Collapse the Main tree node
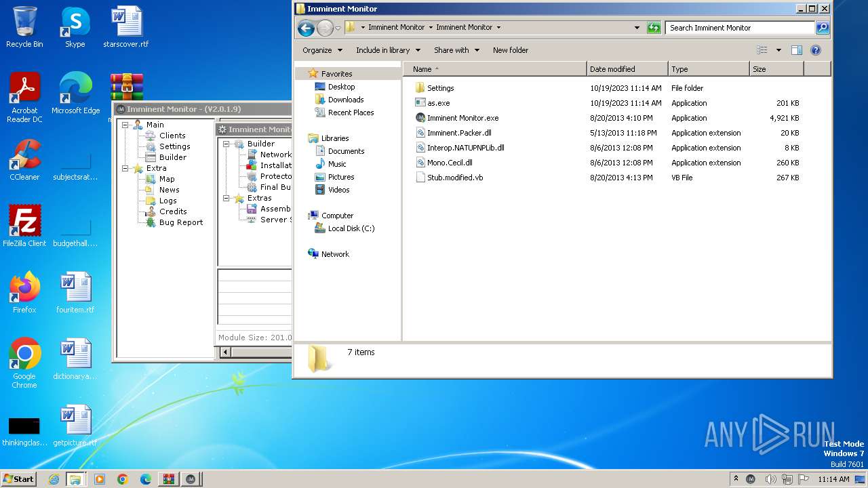 125,125
